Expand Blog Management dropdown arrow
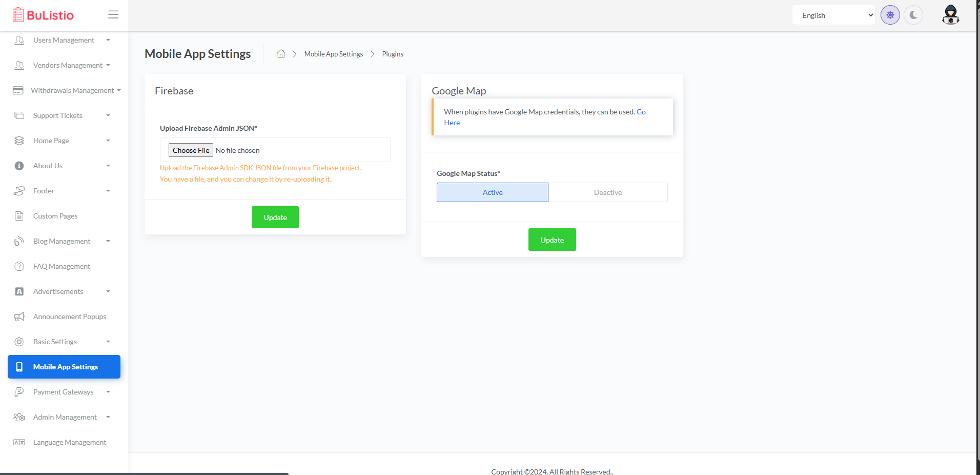The image size is (980, 475). [x=108, y=241]
